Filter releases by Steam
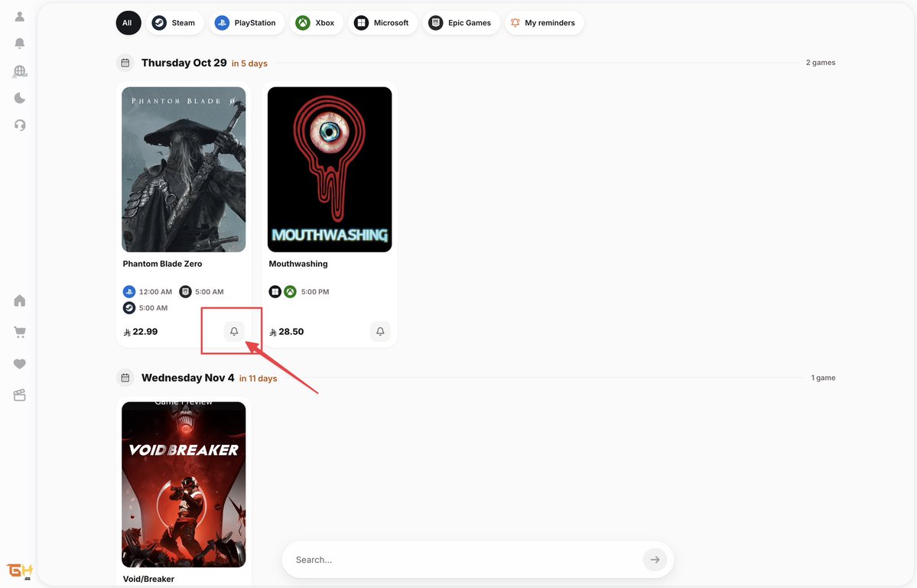 tap(174, 23)
